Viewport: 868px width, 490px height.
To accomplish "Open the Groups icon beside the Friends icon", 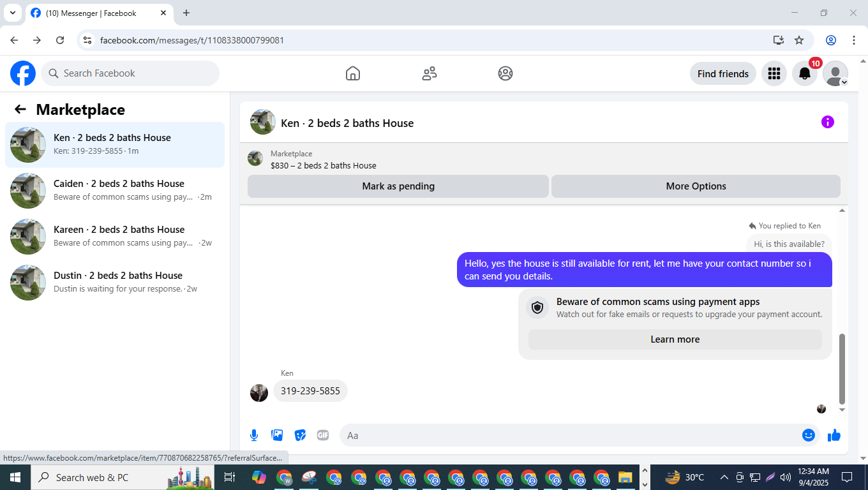I will tap(505, 73).
